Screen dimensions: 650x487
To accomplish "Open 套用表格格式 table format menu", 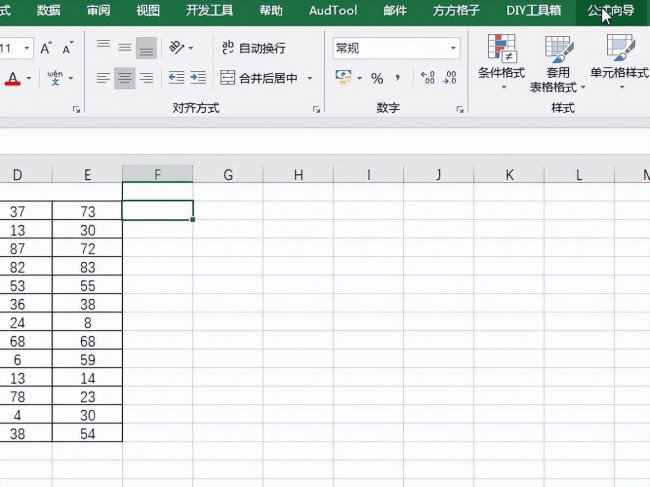I will click(x=558, y=64).
